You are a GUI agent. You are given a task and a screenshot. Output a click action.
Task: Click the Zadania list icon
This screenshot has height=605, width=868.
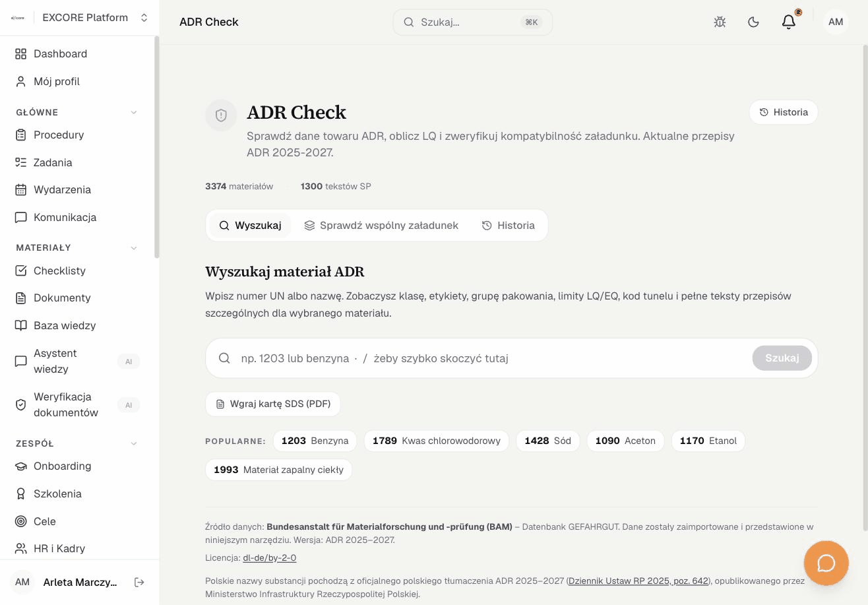(x=21, y=162)
